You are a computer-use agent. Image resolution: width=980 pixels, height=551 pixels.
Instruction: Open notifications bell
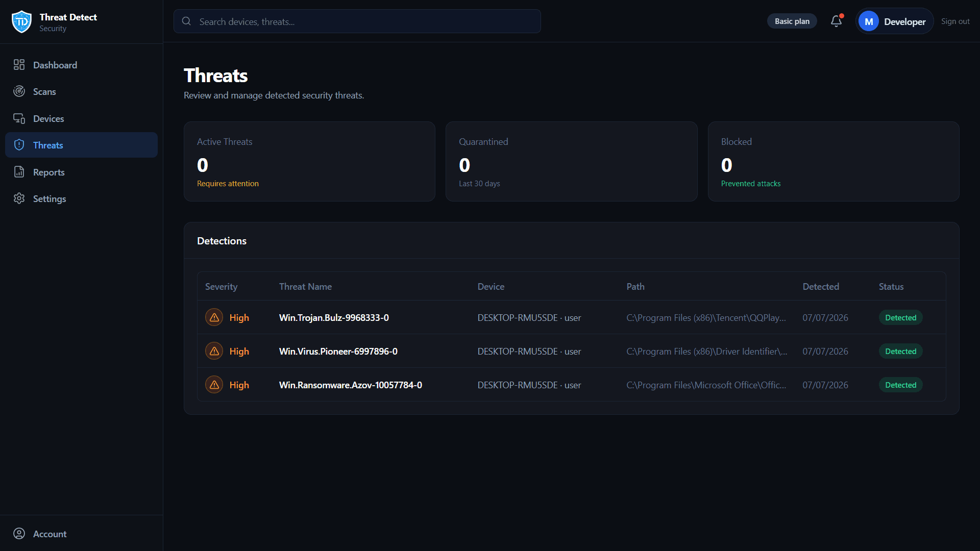point(836,21)
